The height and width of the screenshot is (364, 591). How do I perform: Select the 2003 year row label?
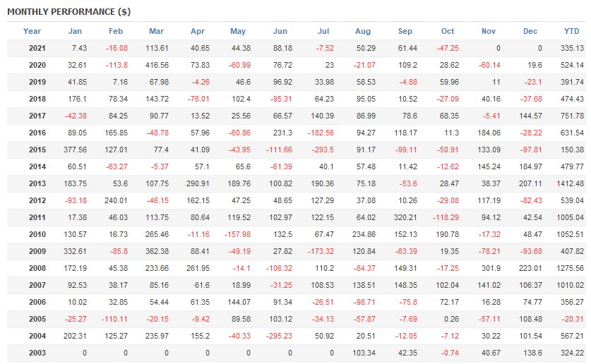pyautogui.click(x=37, y=353)
